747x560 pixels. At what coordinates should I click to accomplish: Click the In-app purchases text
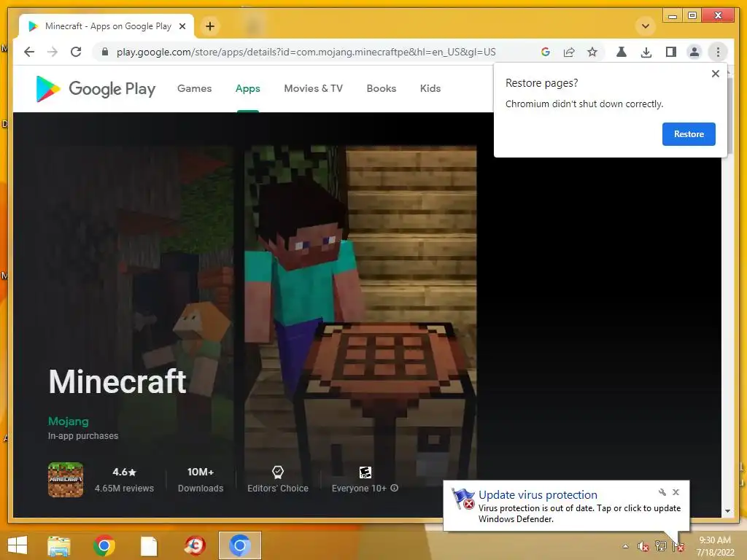[x=83, y=436]
